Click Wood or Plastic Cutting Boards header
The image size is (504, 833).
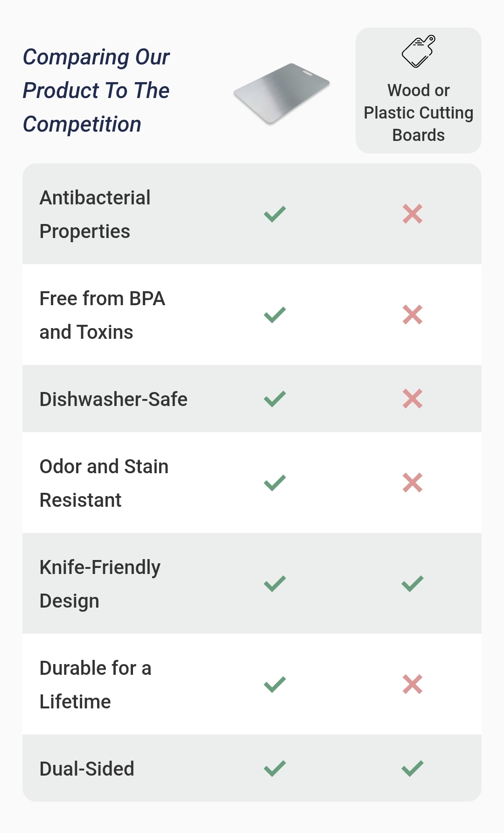click(419, 112)
